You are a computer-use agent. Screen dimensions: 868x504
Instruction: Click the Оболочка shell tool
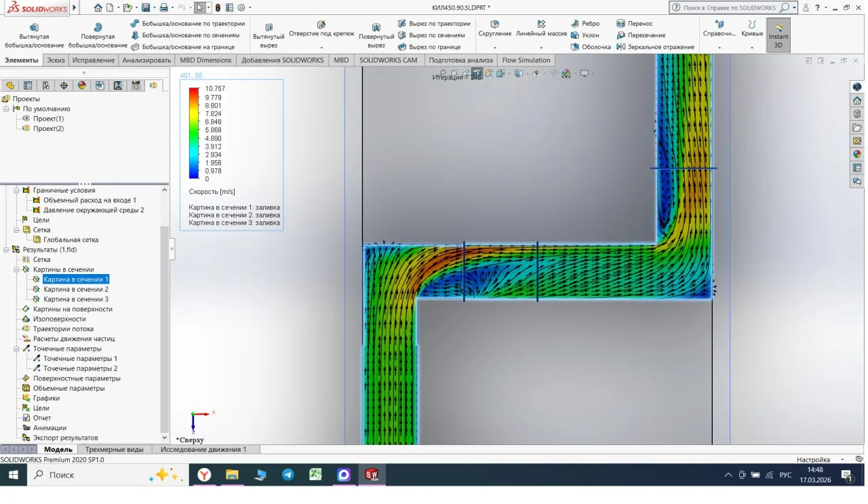pos(590,47)
